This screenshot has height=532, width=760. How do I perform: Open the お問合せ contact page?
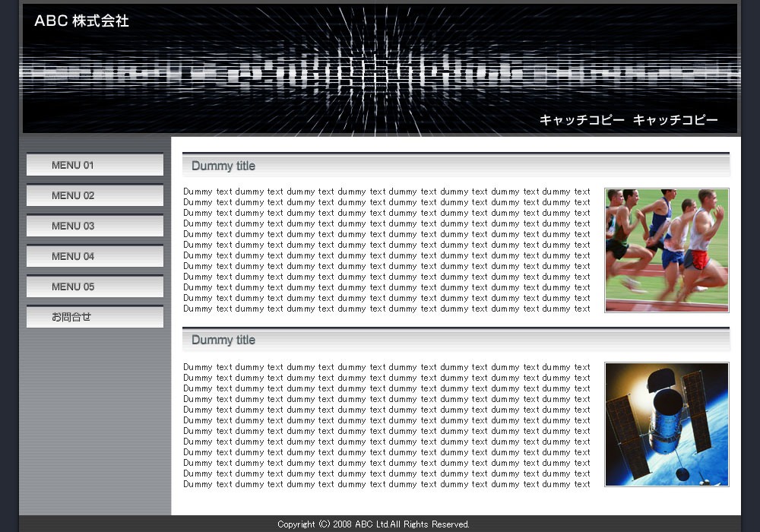pos(95,317)
